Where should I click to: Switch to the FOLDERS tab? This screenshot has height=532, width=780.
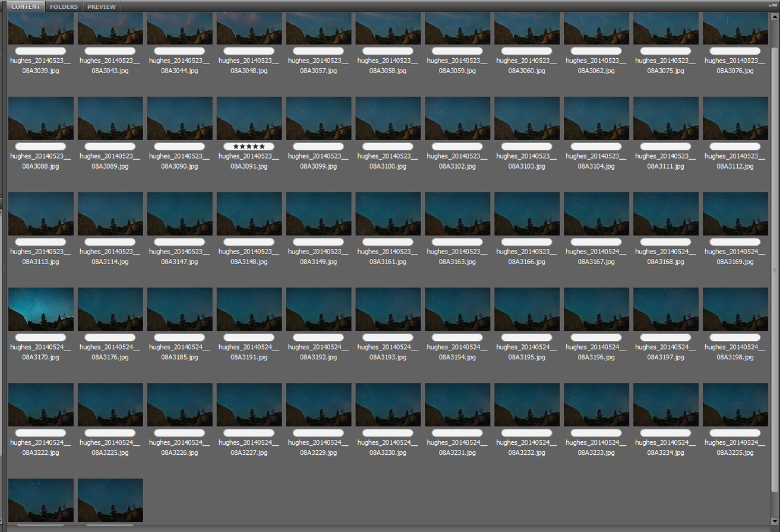coord(64,7)
